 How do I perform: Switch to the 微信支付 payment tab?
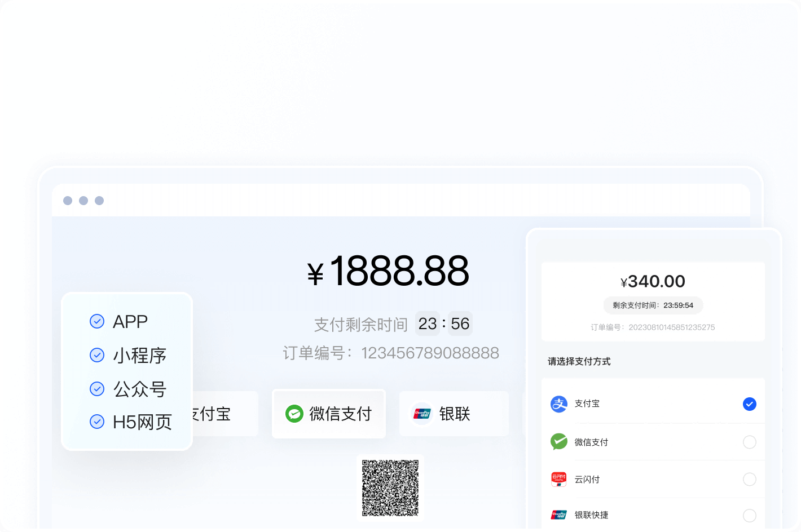click(x=329, y=414)
